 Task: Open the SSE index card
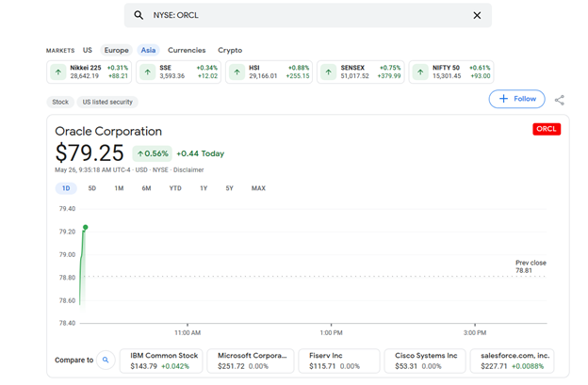click(x=178, y=72)
